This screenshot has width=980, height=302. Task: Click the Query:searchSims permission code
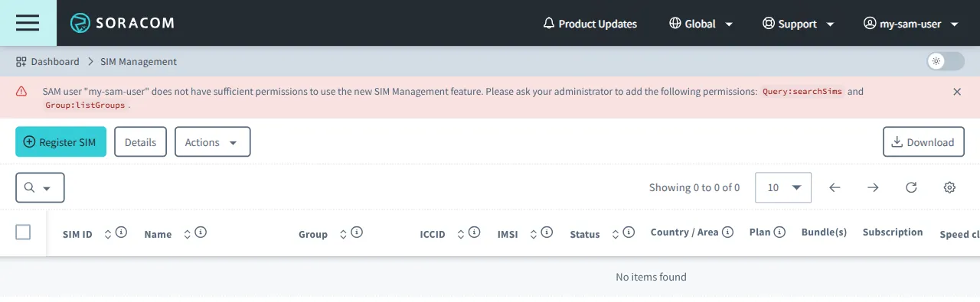802,92
